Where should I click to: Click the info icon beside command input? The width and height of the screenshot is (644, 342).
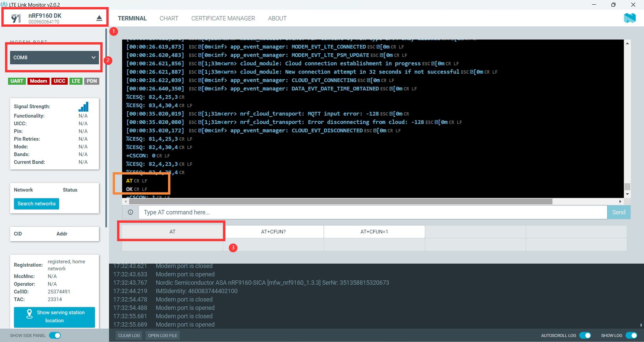(x=130, y=212)
